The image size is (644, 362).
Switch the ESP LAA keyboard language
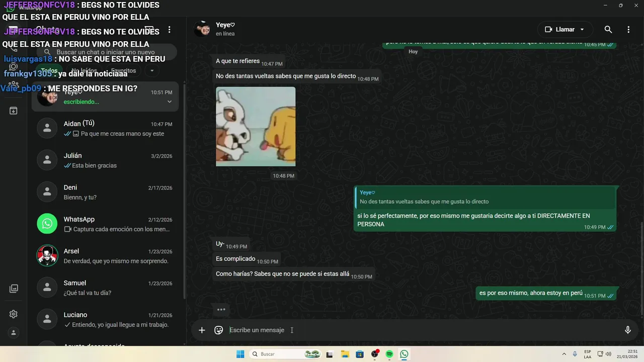588,354
